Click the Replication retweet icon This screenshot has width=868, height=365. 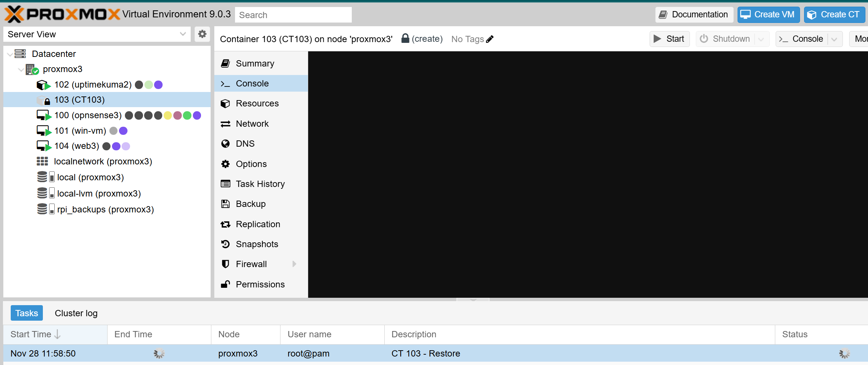[225, 224]
